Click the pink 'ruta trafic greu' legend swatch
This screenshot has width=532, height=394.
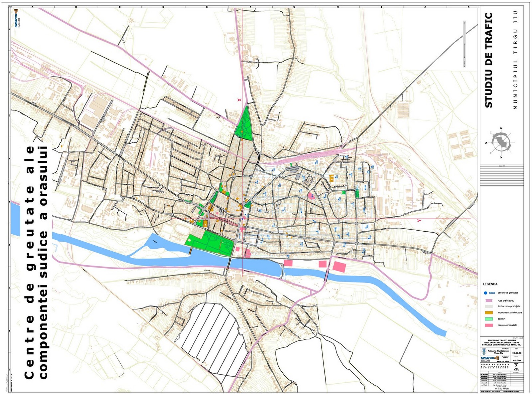(x=488, y=300)
